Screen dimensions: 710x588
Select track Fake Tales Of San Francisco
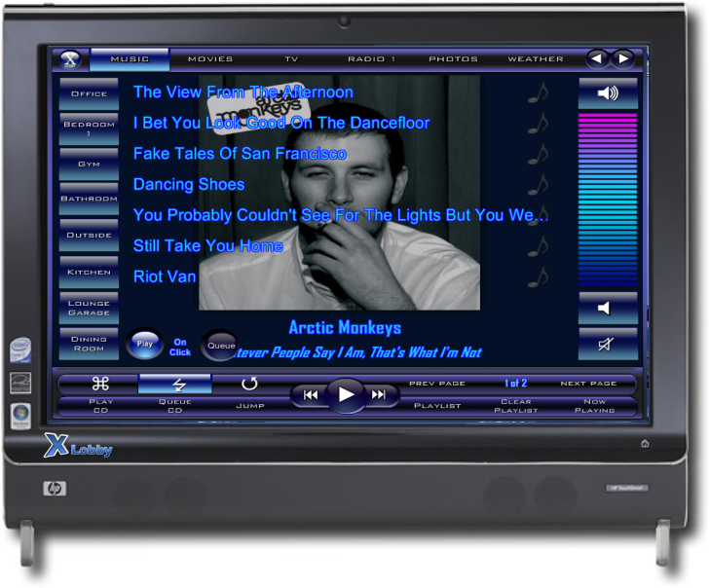pyautogui.click(x=240, y=154)
